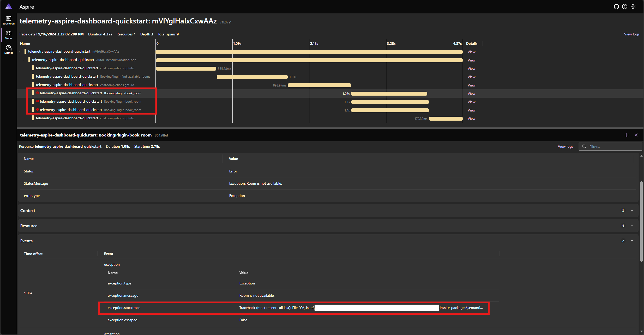Image resolution: width=644 pixels, height=335 pixels.
Task: Click the StatusMessage value text
Action: 255,183
